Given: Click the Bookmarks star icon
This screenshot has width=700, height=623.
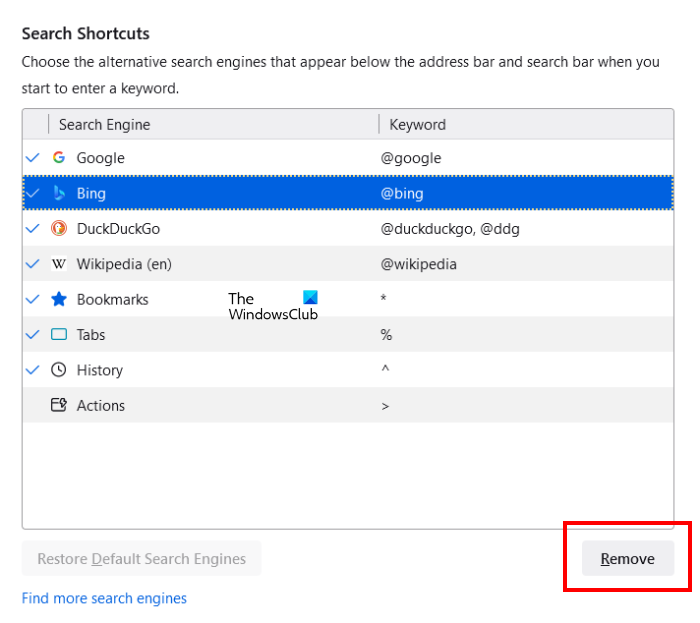Looking at the screenshot, I should tap(59, 299).
